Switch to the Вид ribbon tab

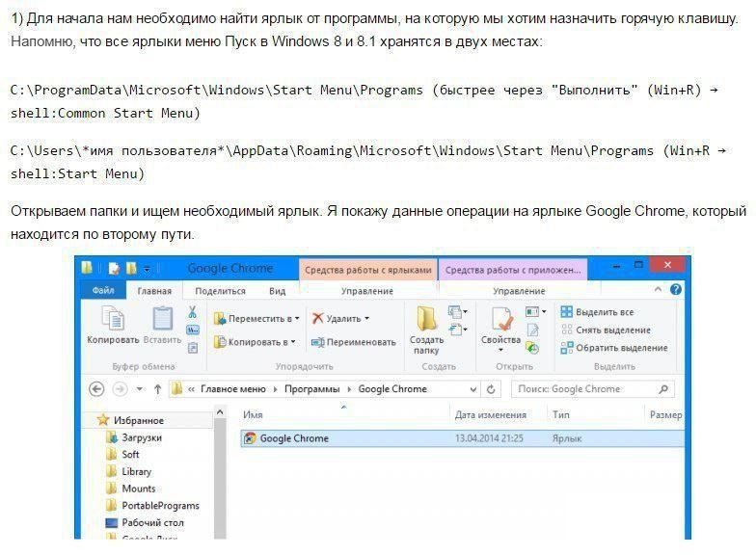click(278, 291)
